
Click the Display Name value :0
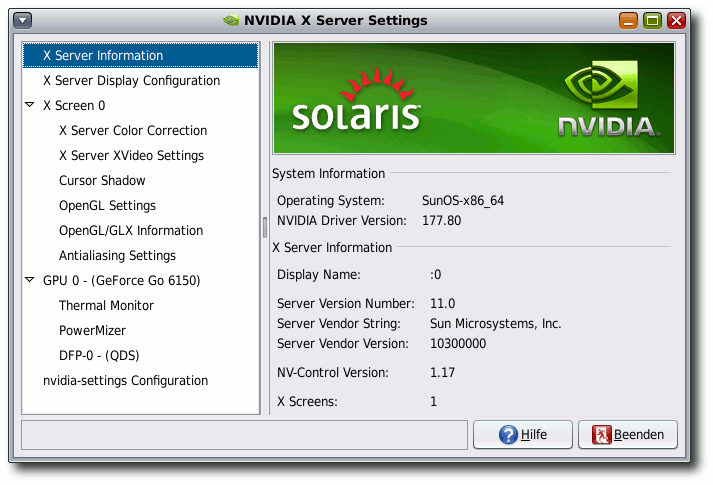(x=436, y=275)
